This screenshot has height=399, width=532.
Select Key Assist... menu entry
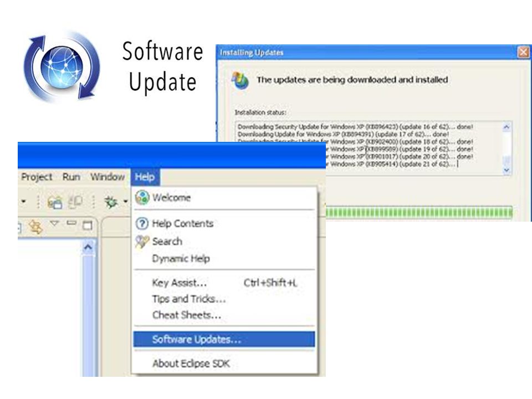click(x=224, y=283)
